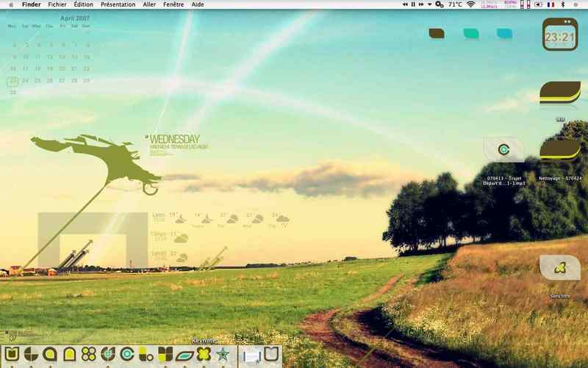The width and height of the screenshot is (588, 368).
Task: Click the 71°C temperature monitor
Action: coord(455,4)
